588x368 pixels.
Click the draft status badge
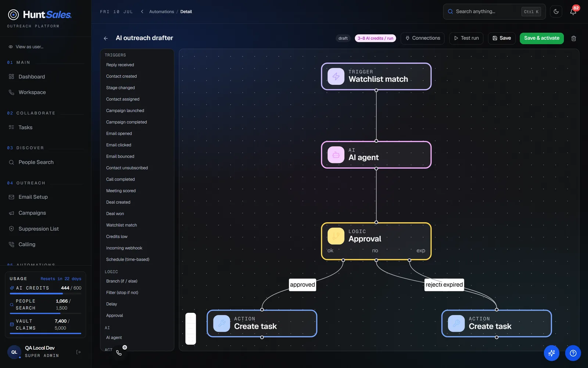coord(343,38)
